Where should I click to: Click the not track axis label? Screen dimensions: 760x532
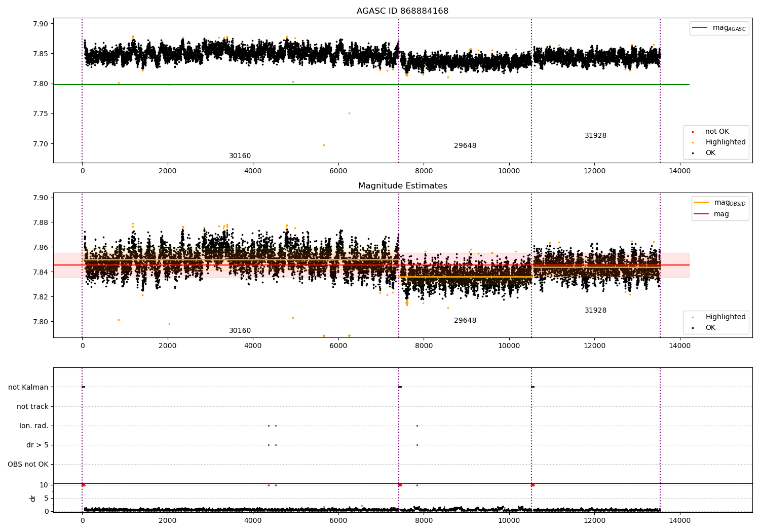click(x=32, y=407)
